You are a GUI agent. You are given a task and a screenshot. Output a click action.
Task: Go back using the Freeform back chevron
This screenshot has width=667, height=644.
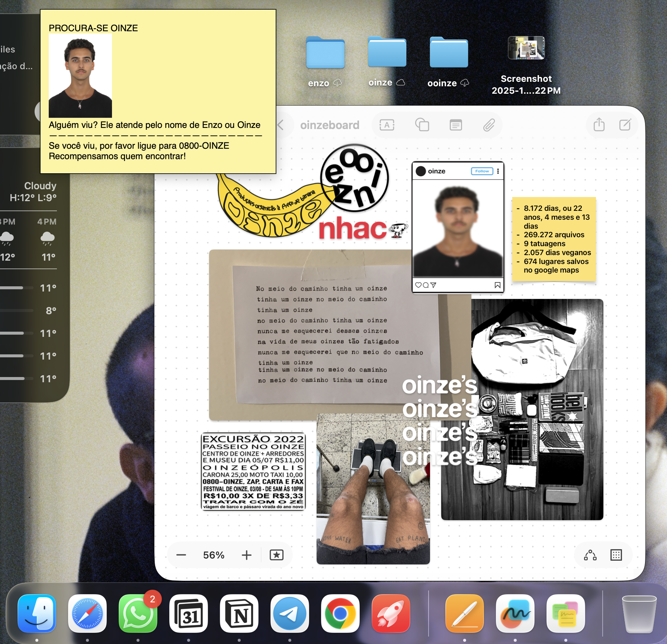tap(281, 125)
